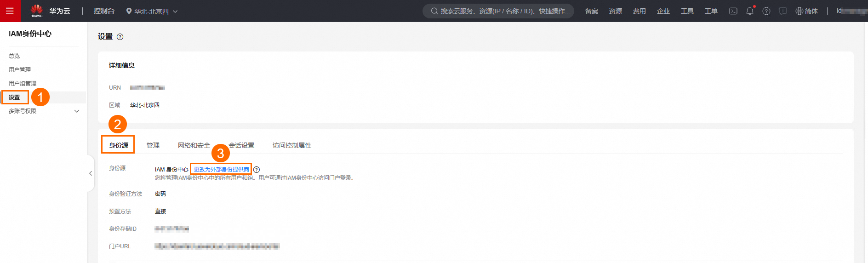The width and height of the screenshot is (868, 263).
Task: Open the 费用 top menu
Action: [640, 11]
